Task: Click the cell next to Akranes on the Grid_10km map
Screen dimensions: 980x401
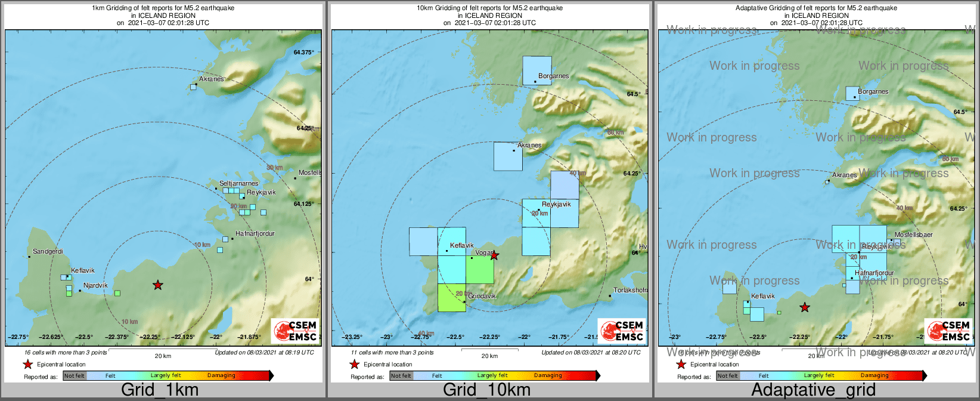Action: pos(508,156)
